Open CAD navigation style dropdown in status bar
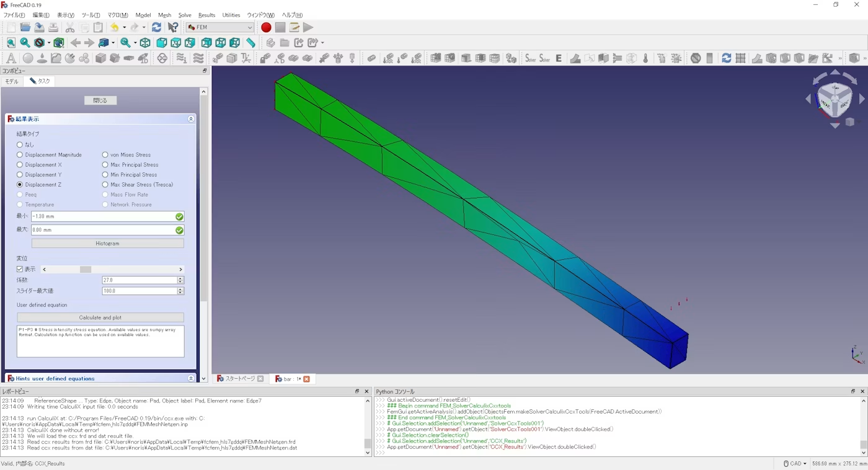This screenshot has width=868, height=470. tap(795, 464)
